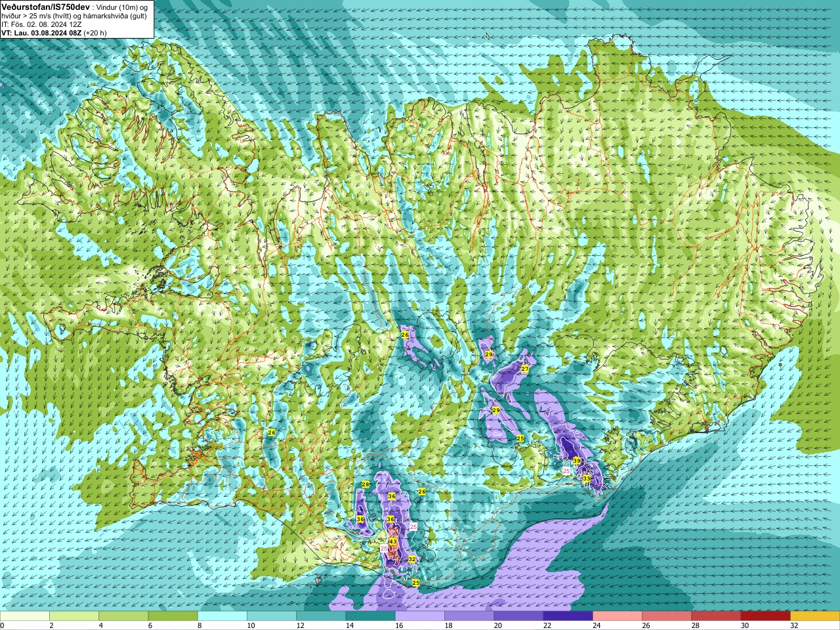
Task: Click the light green 2–4 m/s legend swatch
Action: pos(74,616)
